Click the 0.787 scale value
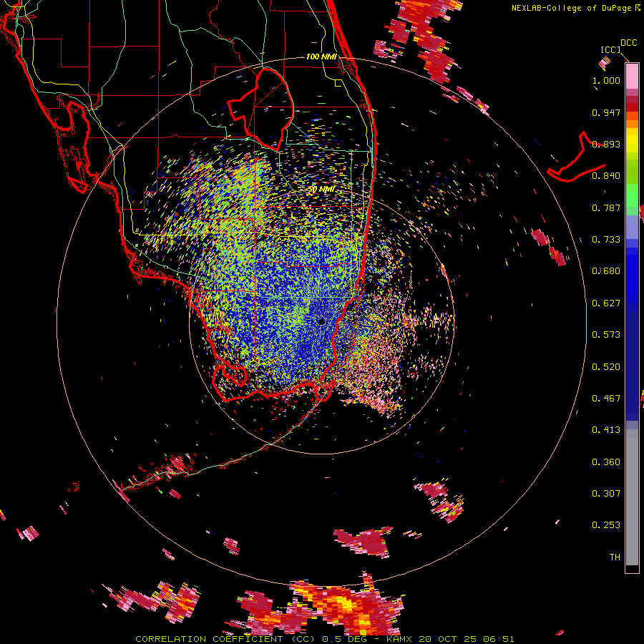Screen dimensions: 644x644 pyautogui.click(x=606, y=208)
